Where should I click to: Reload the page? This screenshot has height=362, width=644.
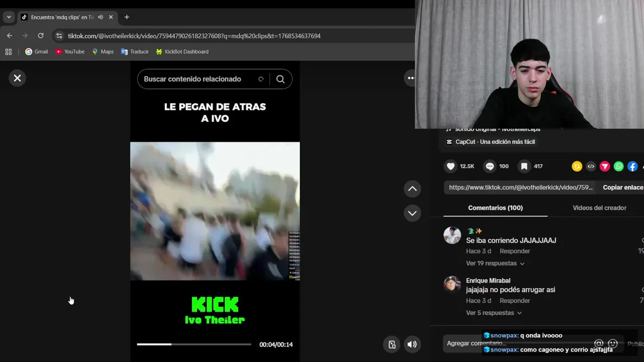click(x=41, y=36)
